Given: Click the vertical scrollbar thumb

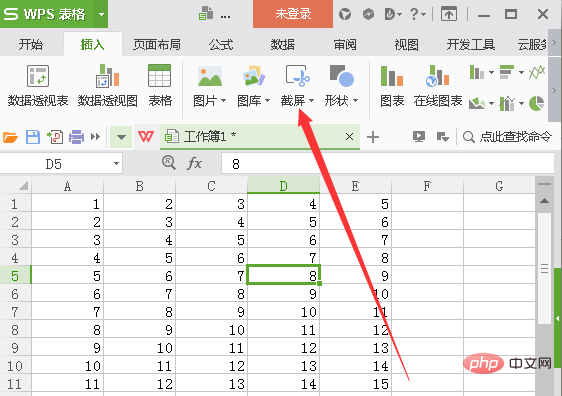Looking at the screenshot, I should point(544,268).
